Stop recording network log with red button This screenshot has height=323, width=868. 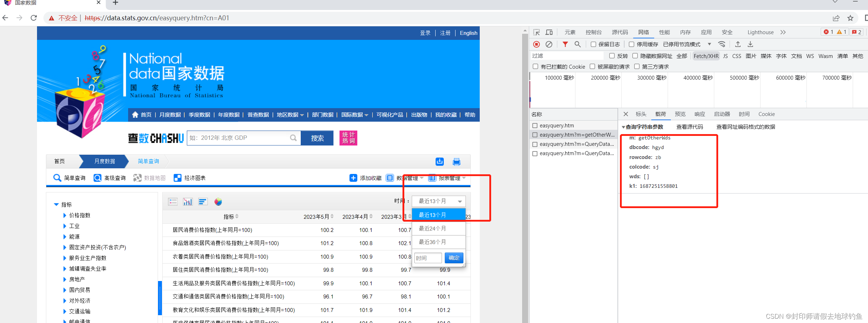[537, 44]
